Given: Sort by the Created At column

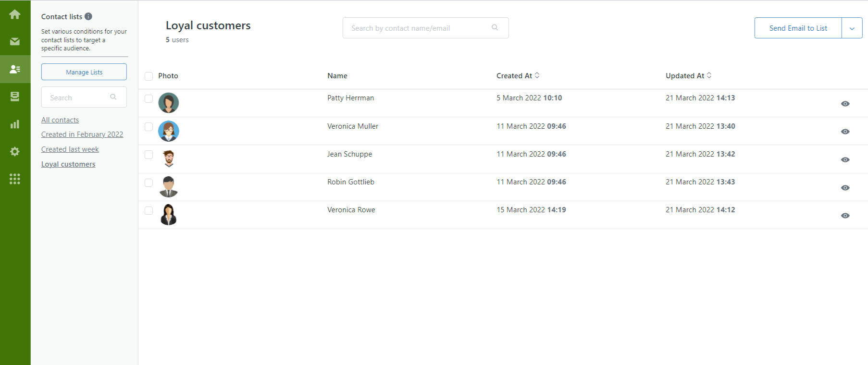Looking at the screenshot, I should 518,75.
